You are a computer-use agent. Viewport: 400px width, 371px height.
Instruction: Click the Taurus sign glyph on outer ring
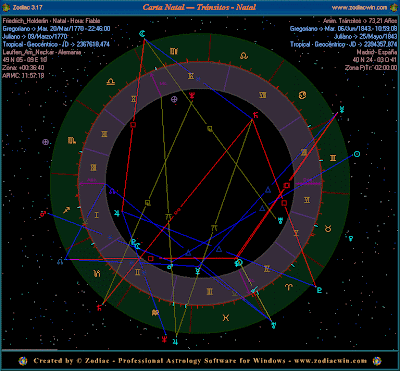click(x=329, y=228)
